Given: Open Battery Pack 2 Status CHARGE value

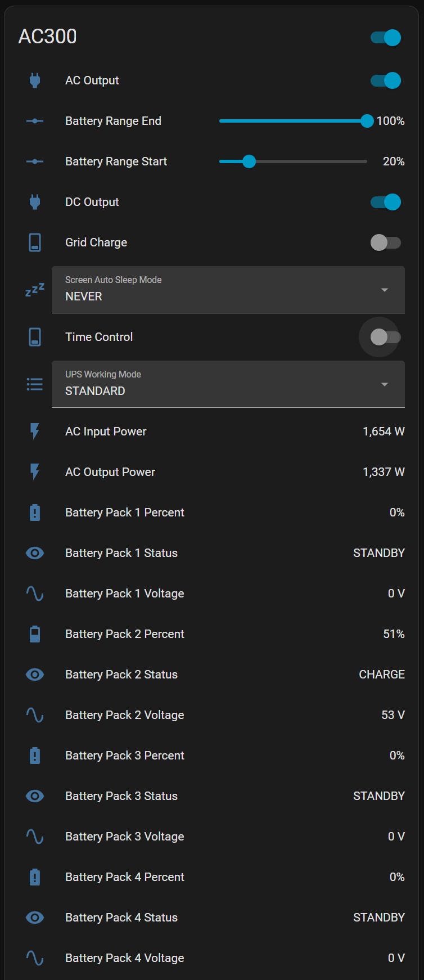Looking at the screenshot, I should [x=381, y=675].
